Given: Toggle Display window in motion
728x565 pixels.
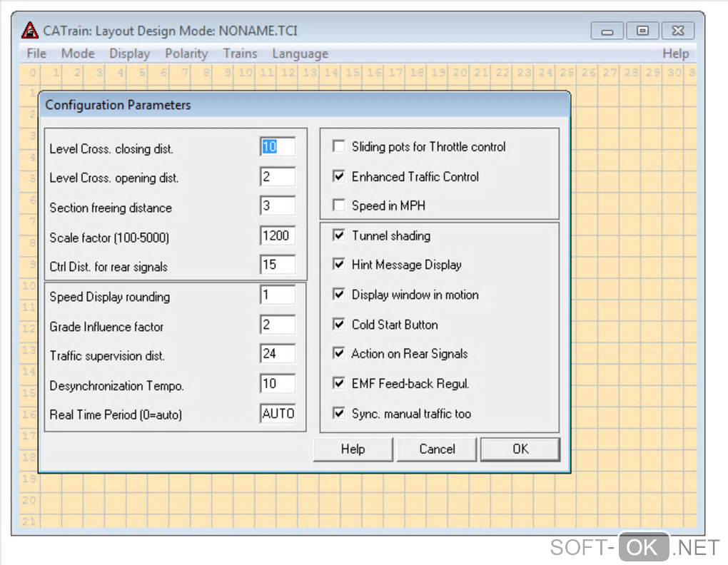Looking at the screenshot, I should point(339,295).
